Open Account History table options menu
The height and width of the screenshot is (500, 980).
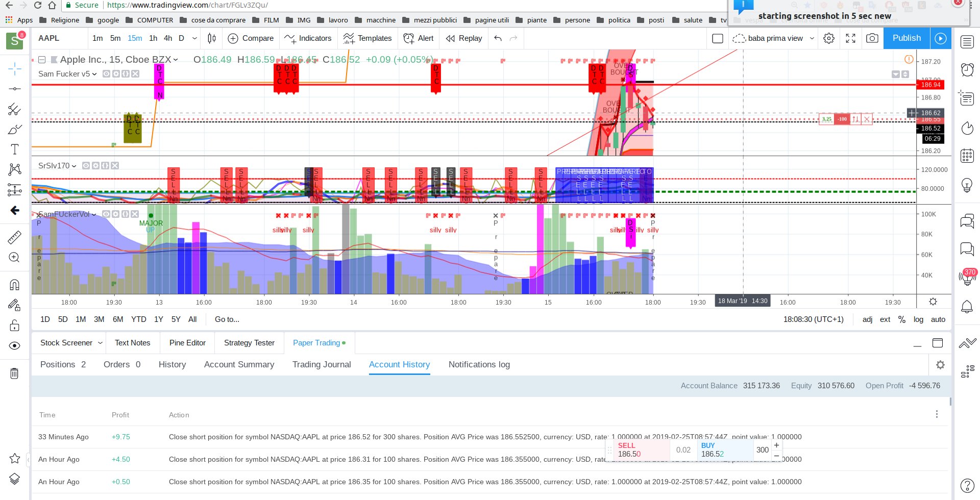tap(937, 414)
